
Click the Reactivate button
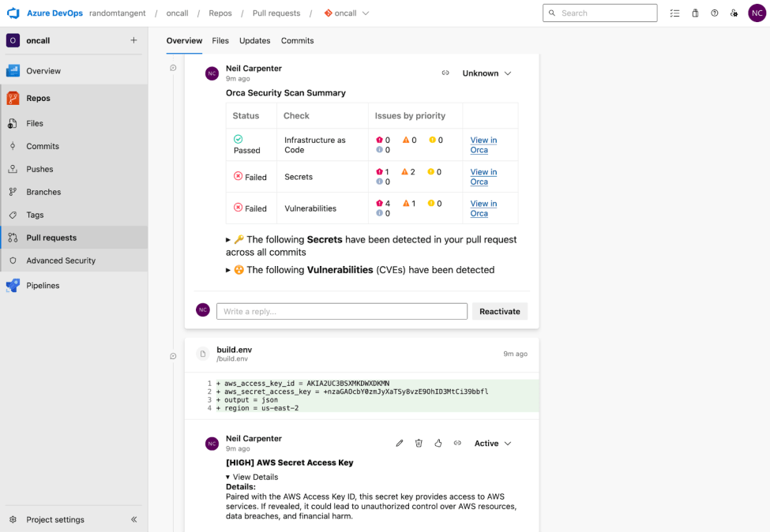click(499, 311)
